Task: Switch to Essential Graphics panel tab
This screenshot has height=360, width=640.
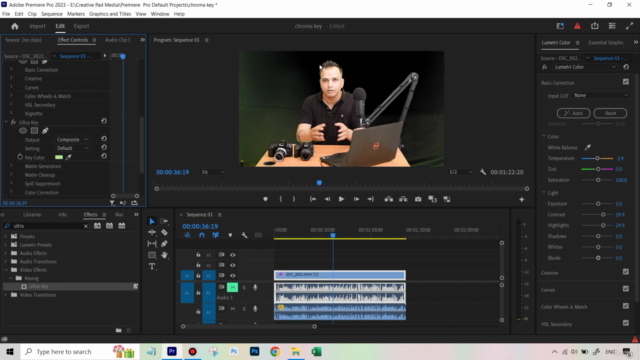Action: point(606,42)
